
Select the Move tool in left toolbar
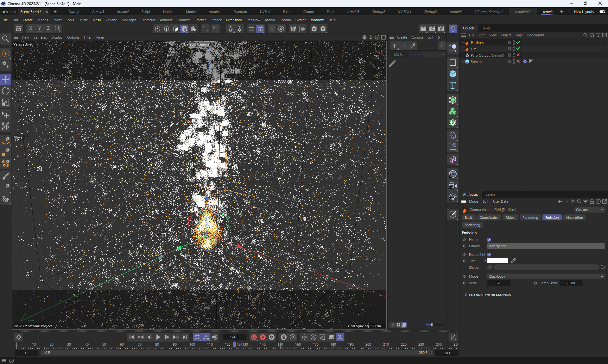pyautogui.click(x=6, y=79)
